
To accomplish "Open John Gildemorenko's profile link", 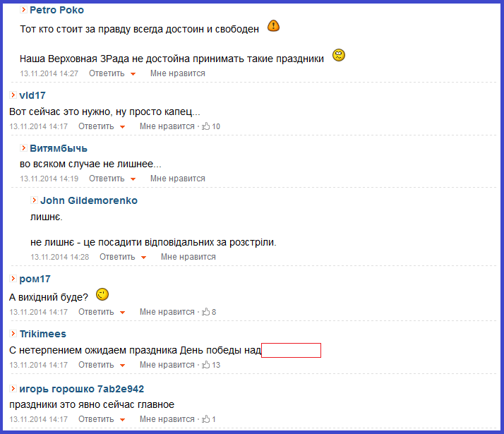I will point(89,200).
